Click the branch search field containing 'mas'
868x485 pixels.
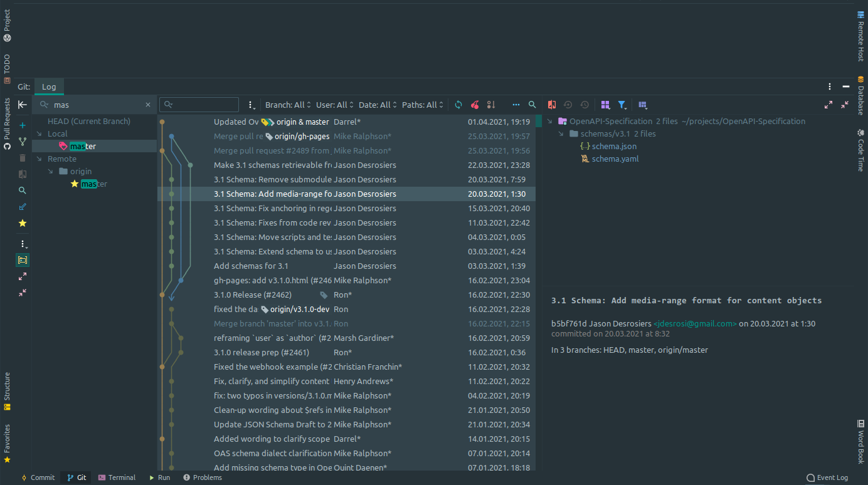[x=94, y=105]
